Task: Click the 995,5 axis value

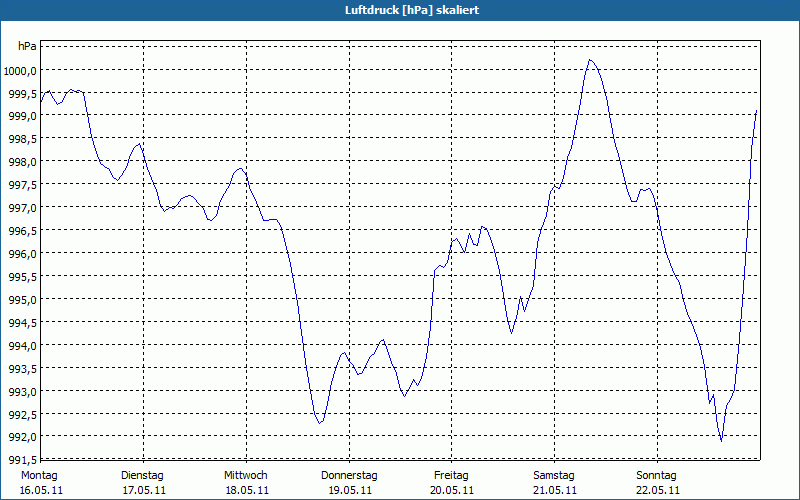Action: tap(24, 277)
